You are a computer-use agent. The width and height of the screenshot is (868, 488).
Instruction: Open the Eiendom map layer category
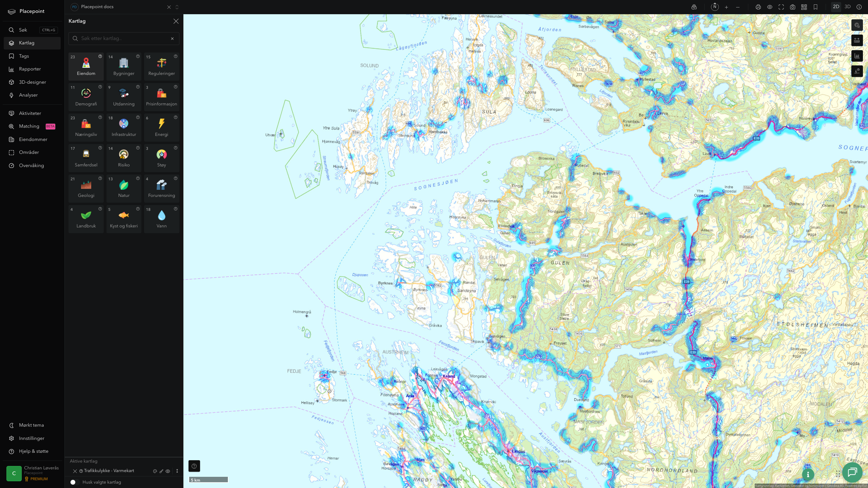click(86, 66)
